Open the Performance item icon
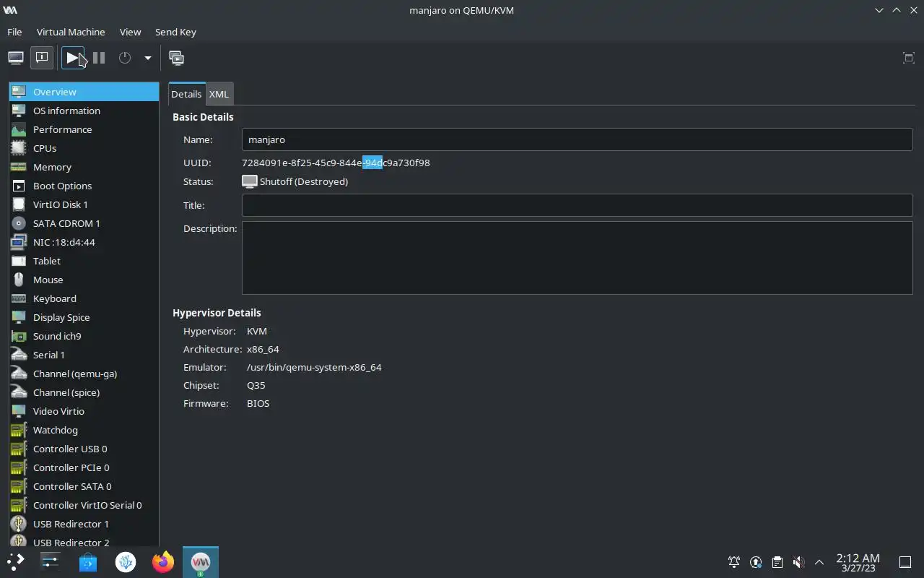 (x=19, y=129)
